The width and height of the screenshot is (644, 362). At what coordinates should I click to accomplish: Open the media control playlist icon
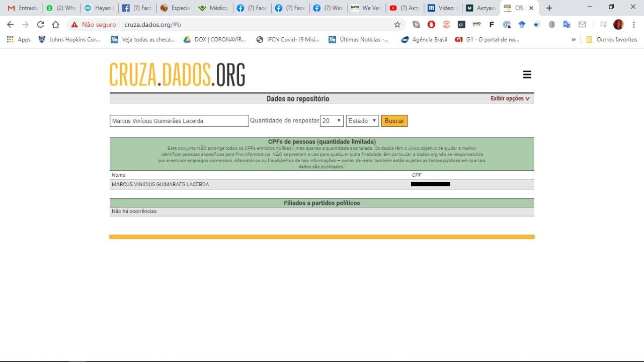click(603, 24)
